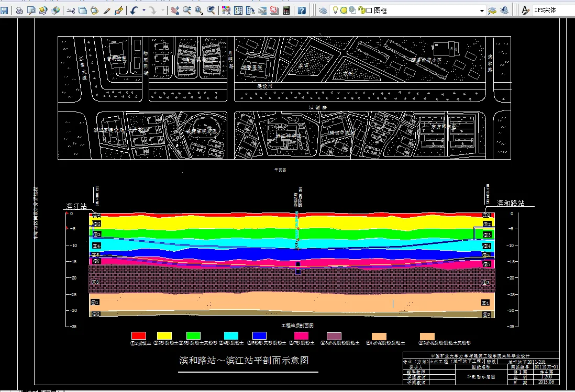Select the 建设河 label in the plan
Screen dimensions: 575x392
[265, 86]
